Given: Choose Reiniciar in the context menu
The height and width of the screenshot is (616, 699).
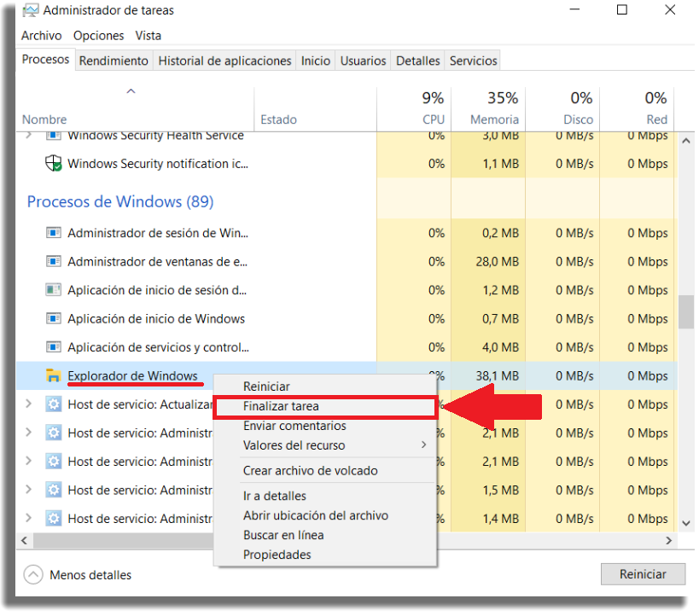Looking at the screenshot, I should [x=325, y=386].
